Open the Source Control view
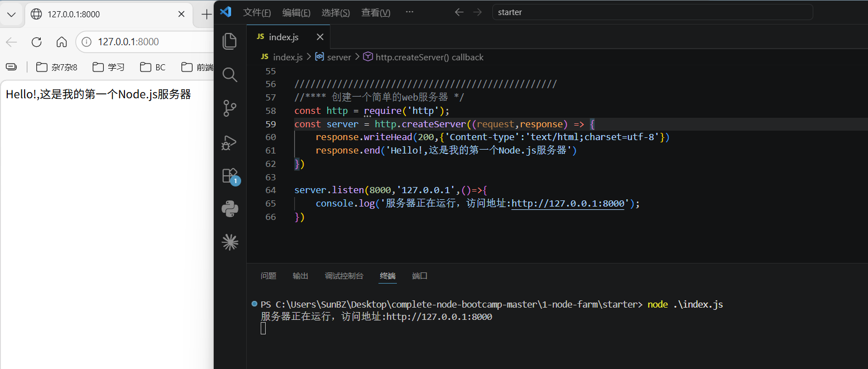The height and width of the screenshot is (369, 868). pyautogui.click(x=230, y=108)
